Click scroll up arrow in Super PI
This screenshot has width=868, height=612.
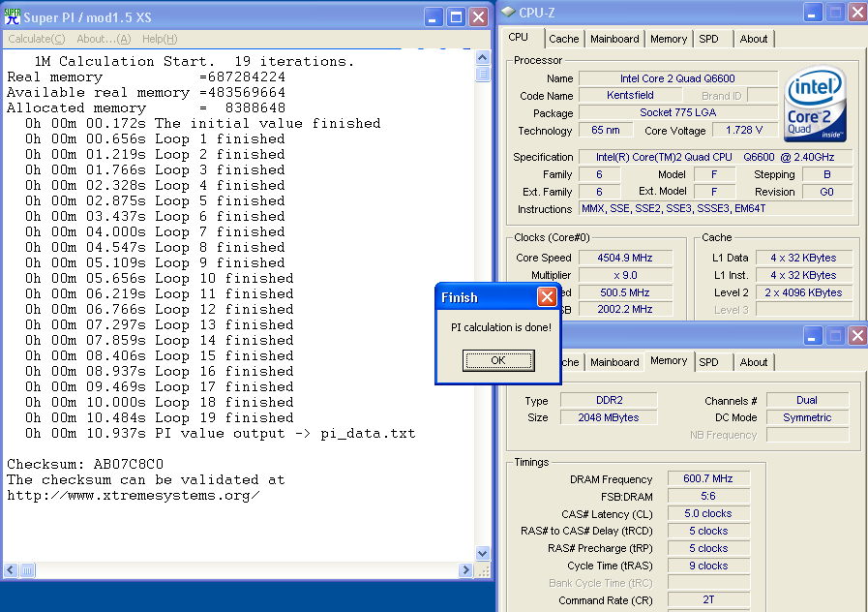click(x=482, y=57)
